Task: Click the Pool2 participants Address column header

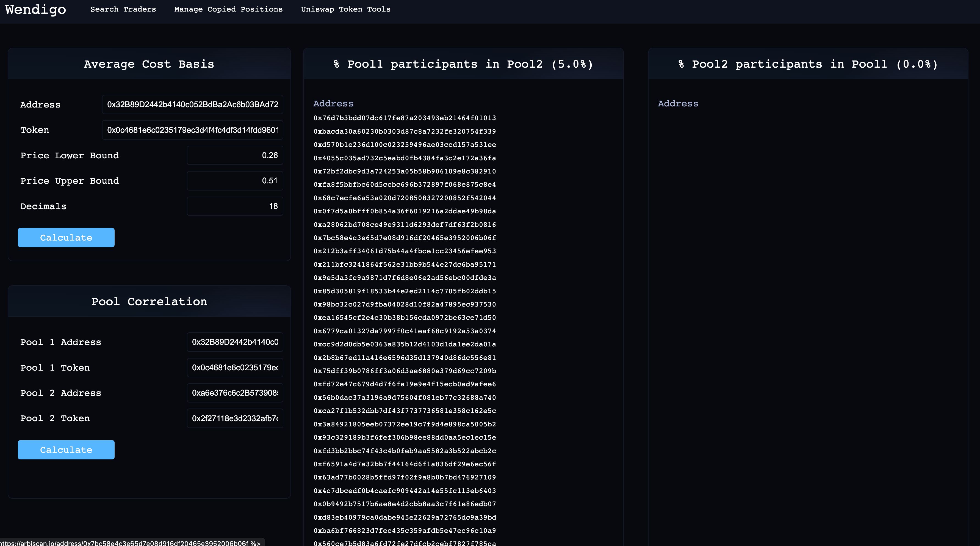Action: (x=678, y=103)
